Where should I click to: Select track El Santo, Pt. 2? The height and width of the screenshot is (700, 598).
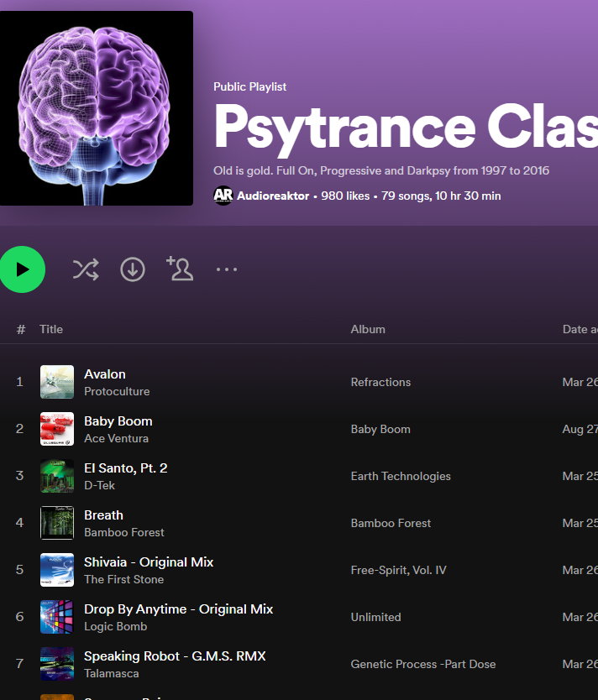click(x=126, y=468)
